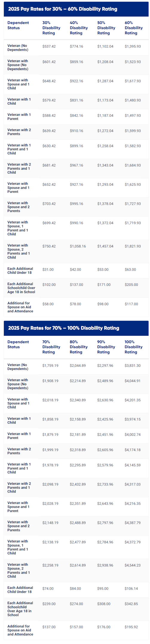Select Veteran with Spouse and 1 Child row in 30%–60% table
Viewport: 150px width, 644px height.
coord(76,84)
